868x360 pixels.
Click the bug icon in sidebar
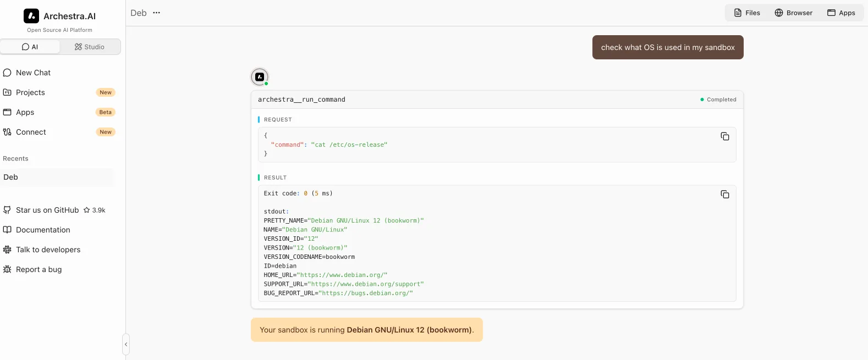point(7,269)
